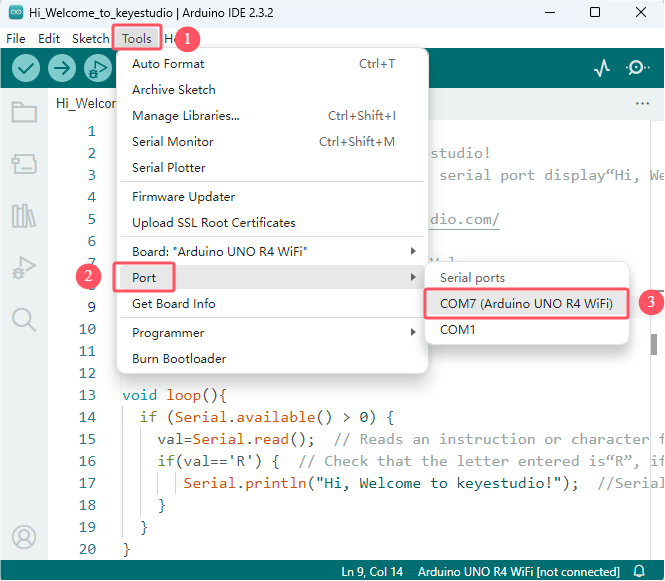Open the Firmware Updater entry
Image resolution: width=665 pixels, height=581 pixels.
pos(272,197)
